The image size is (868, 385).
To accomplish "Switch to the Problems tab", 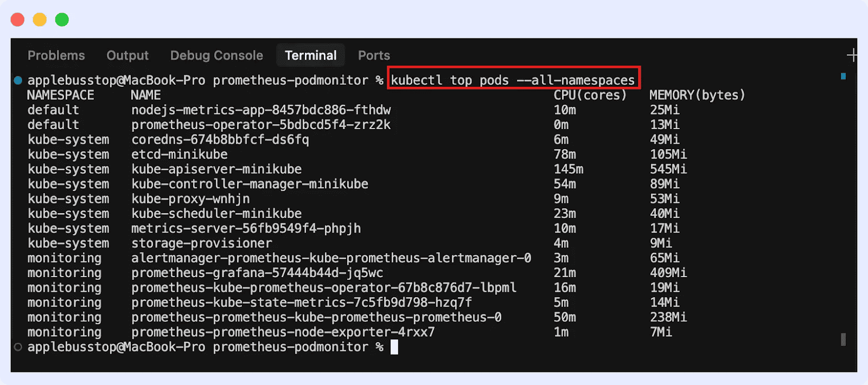I will (56, 55).
